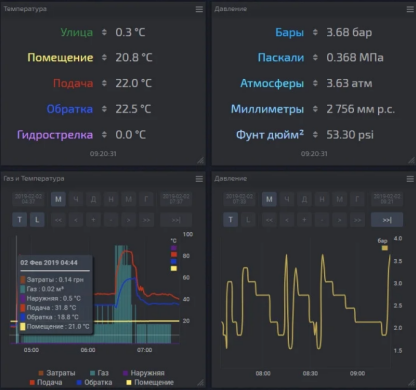The image size is (416, 390).
Task: Step back (<) in Давление chart
Action: (x=287, y=220)
